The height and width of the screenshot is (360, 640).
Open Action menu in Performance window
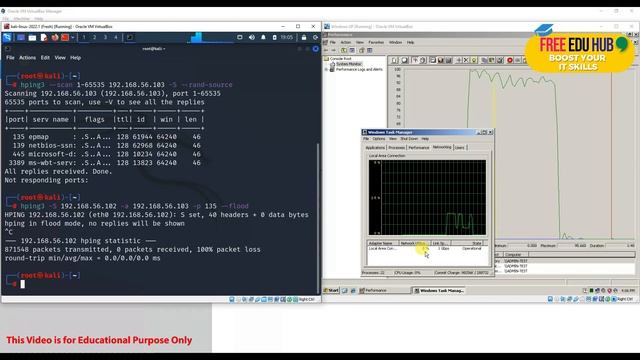coord(346,42)
